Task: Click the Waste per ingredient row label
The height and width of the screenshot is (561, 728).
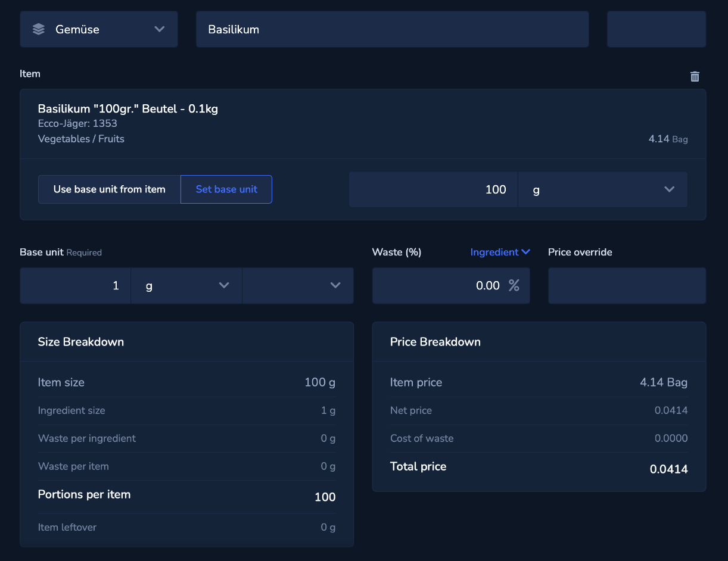Action: point(87,438)
